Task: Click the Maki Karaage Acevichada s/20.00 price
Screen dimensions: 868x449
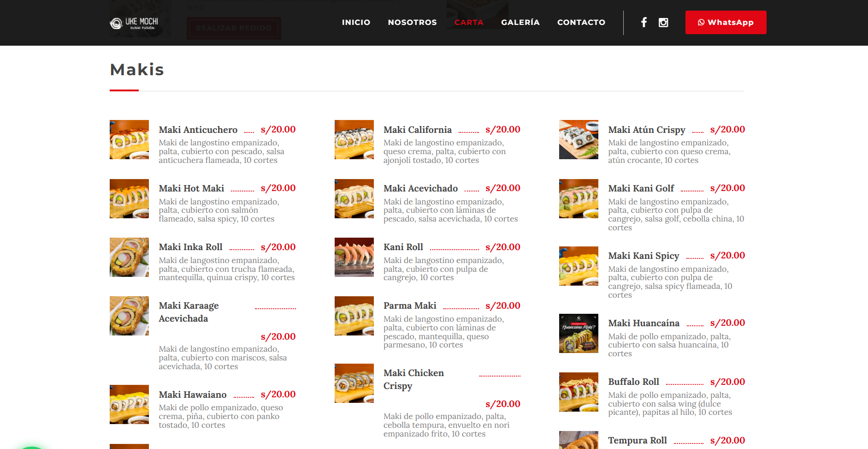Action: pos(278,336)
